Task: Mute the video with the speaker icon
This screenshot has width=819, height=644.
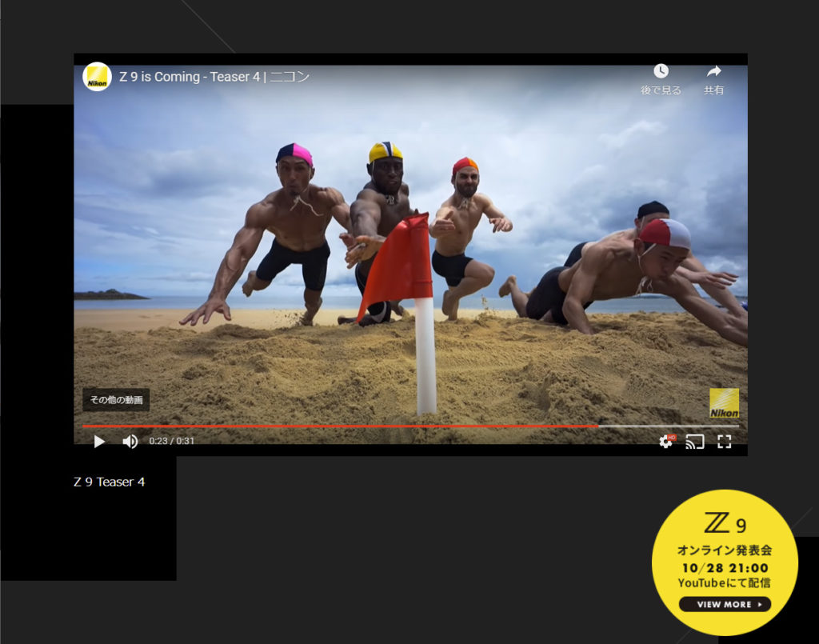Action: click(x=130, y=441)
